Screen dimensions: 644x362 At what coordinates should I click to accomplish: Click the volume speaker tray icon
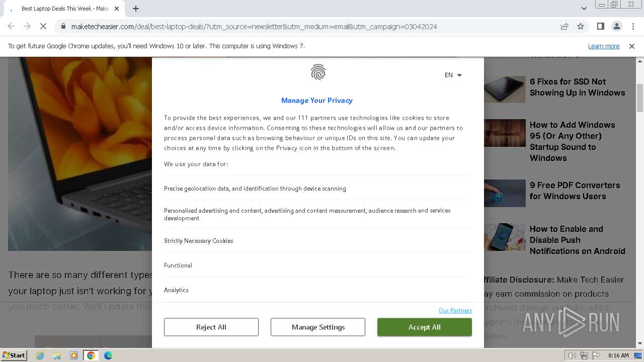coord(572,355)
